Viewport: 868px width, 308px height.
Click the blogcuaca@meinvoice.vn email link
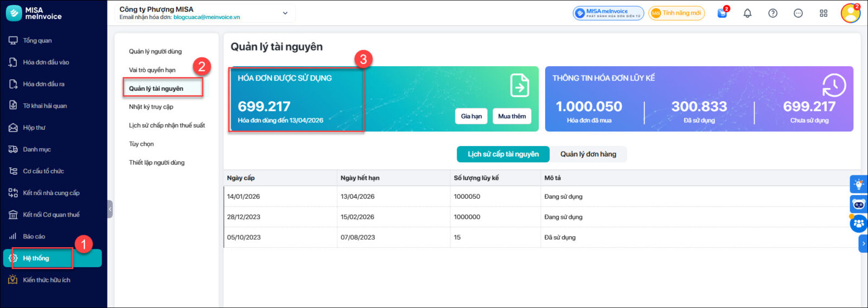(x=206, y=17)
